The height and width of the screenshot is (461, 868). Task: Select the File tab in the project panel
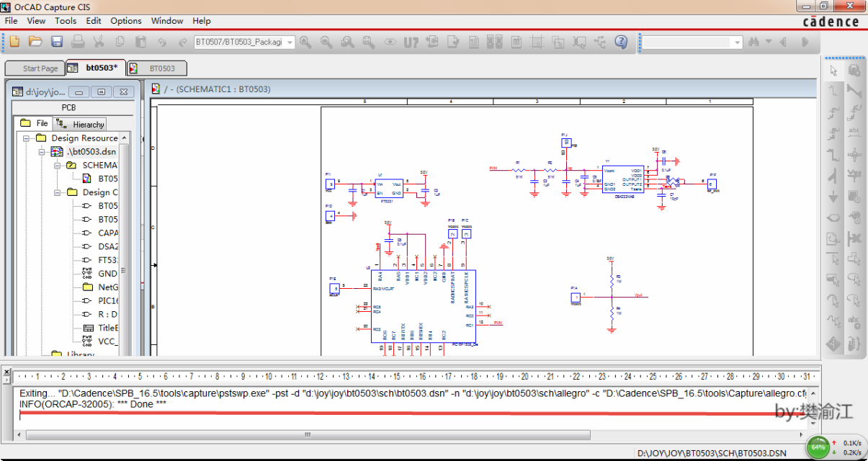tap(35, 124)
